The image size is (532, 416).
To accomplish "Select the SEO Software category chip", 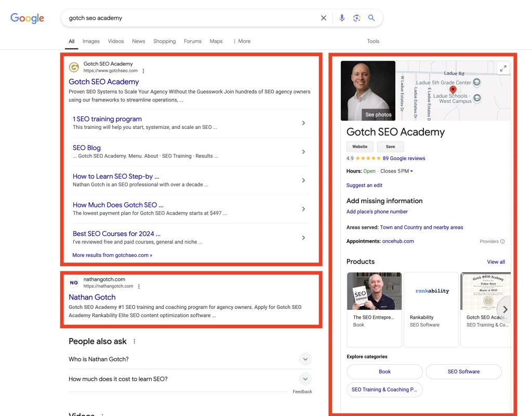I will (463, 371).
